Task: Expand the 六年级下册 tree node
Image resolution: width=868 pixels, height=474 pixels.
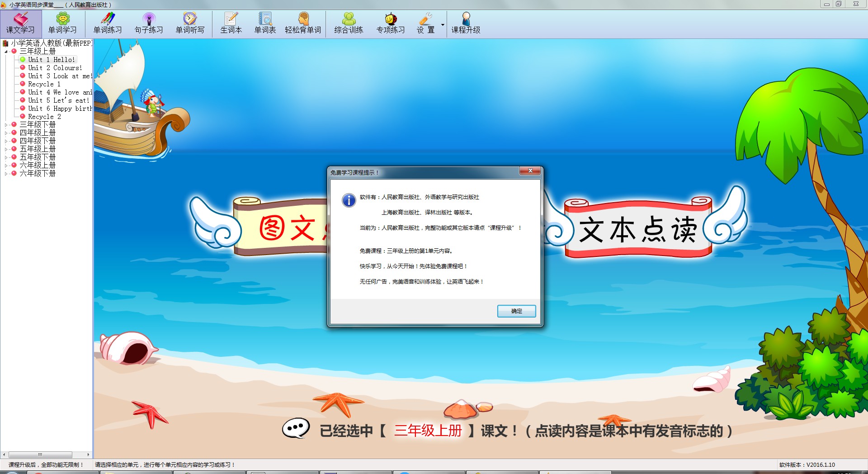Action: tap(6, 174)
